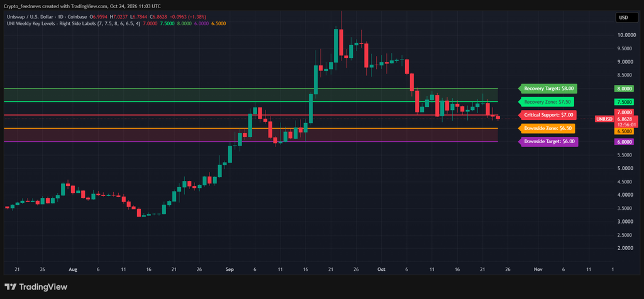644x299 pixels.
Task: Click 4.0000 on the price axis
Action: pyautogui.click(x=625, y=195)
